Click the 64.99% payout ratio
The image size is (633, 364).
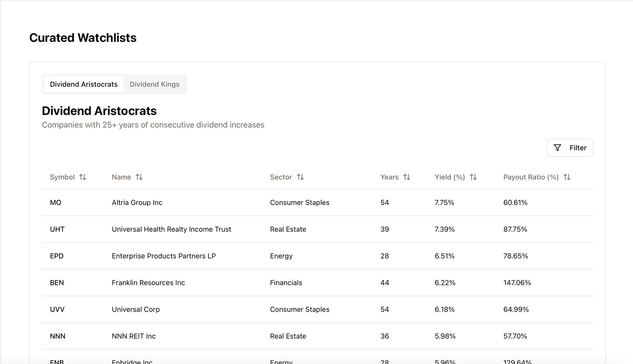[x=516, y=309]
